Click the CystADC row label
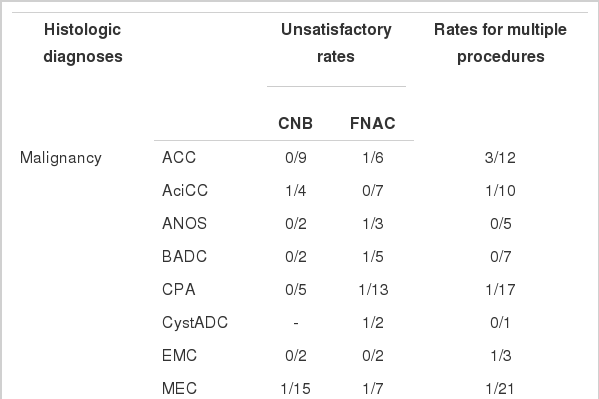The image size is (599, 399). (195, 323)
